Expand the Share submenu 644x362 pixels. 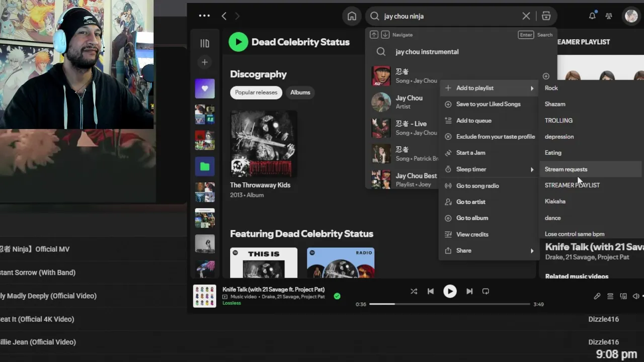click(x=489, y=250)
